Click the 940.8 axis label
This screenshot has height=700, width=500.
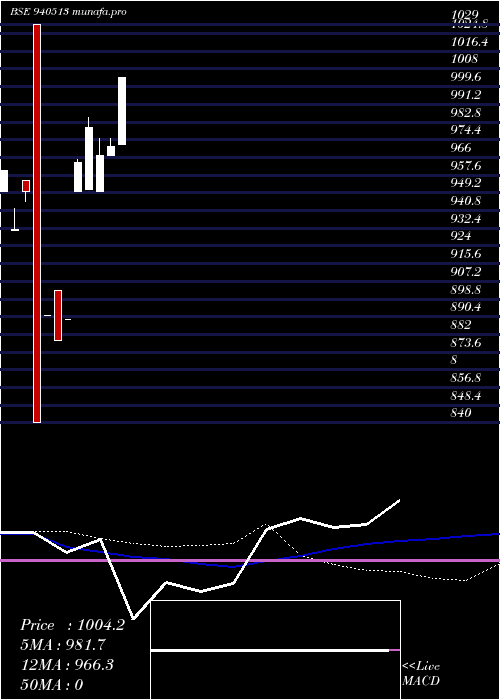click(x=466, y=201)
